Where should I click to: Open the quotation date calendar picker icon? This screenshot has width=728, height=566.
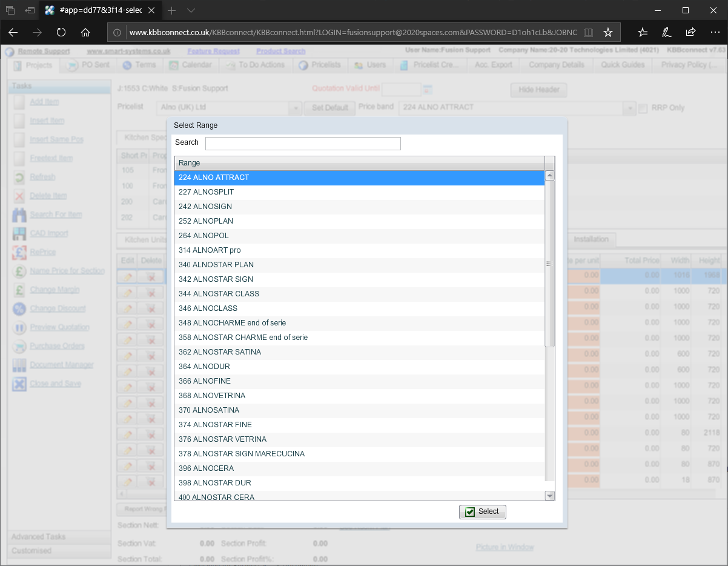(x=428, y=90)
